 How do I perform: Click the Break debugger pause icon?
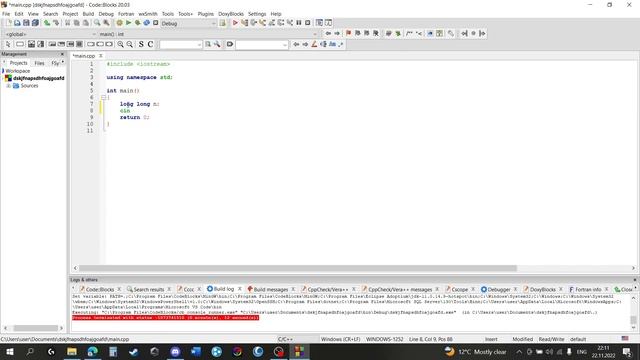(299, 23)
